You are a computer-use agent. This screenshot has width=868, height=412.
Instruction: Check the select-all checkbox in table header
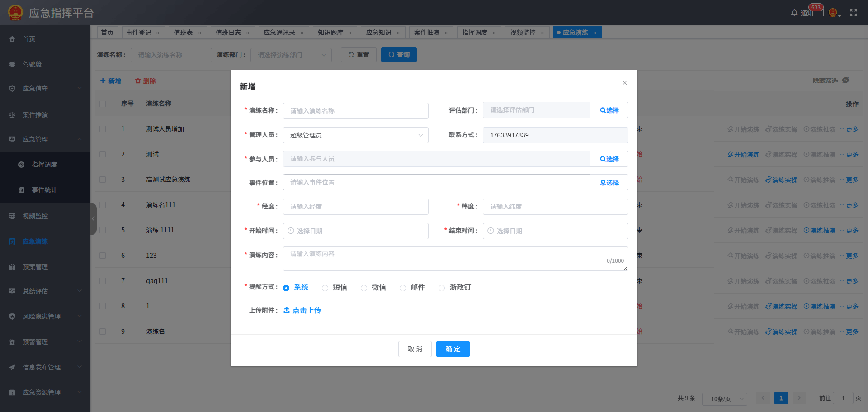pyautogui.click(x=103, y=104)
